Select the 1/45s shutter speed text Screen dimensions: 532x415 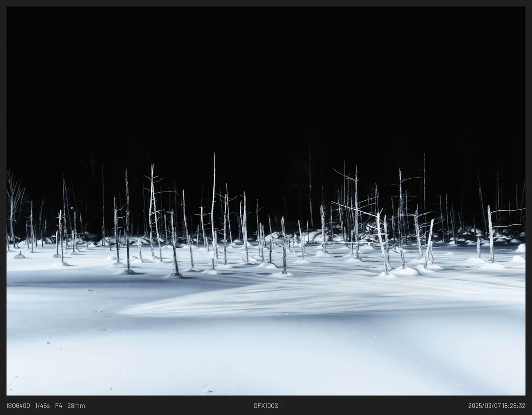click(x=43, y=406)
